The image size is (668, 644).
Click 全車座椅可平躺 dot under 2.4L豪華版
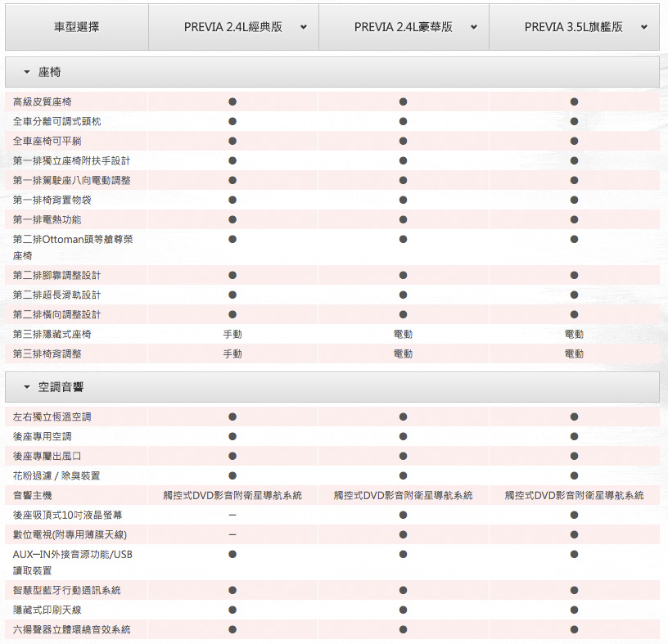(x=403, y=141)
